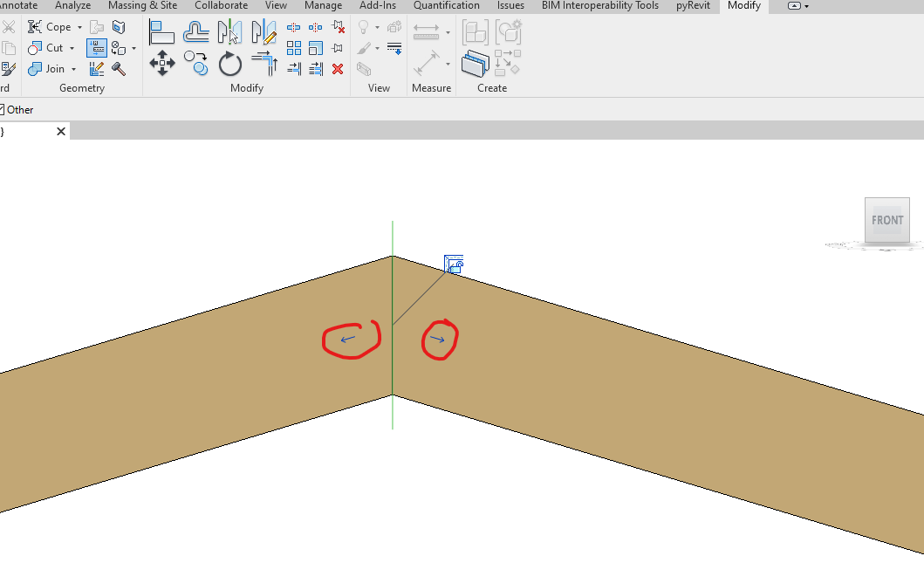Open the Cope dropdown arrow
924x563 pixels.
[79, 27]
